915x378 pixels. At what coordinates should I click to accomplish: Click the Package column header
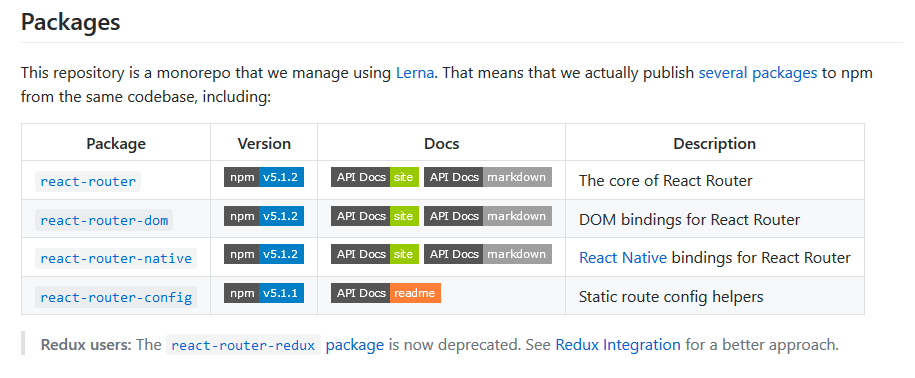click(116, 144)
